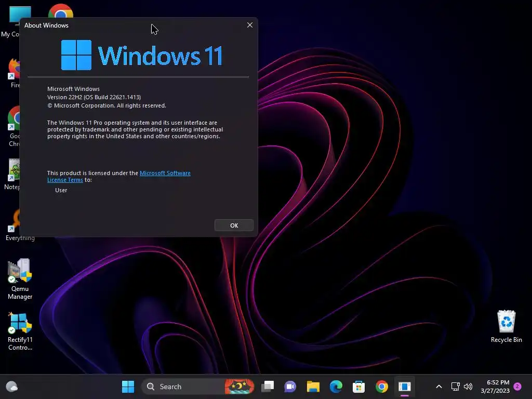Open network status in system tray
Viewport: 532px width, 399px height.
455,387
